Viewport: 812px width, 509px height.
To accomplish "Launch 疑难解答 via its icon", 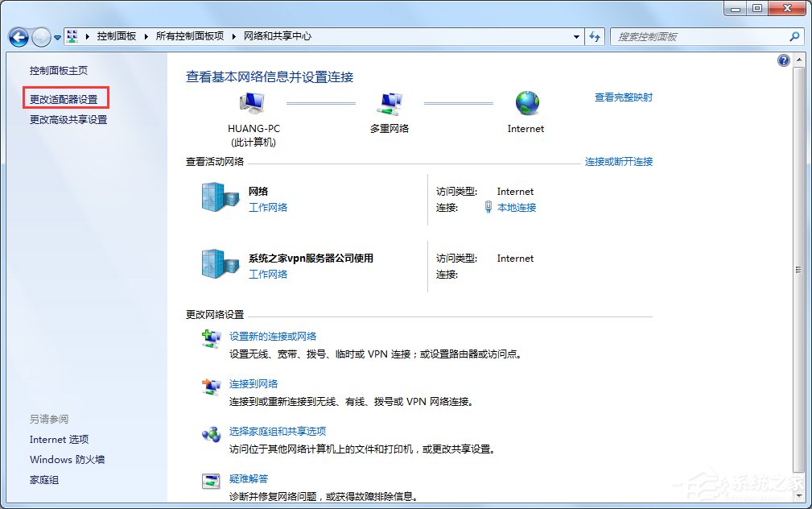I will (211, 480).
